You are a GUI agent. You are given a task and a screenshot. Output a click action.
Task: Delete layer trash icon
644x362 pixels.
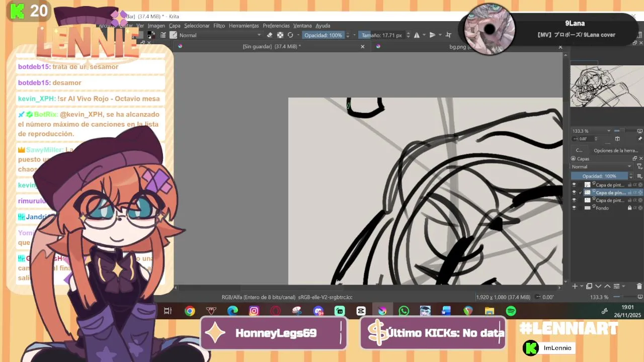coord(639,286)
